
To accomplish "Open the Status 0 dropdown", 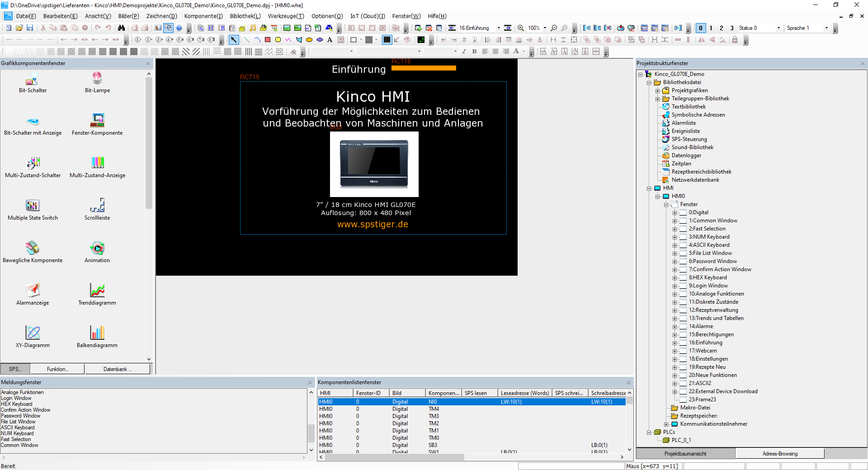I will pyautogui.click(x=778, y=28).
